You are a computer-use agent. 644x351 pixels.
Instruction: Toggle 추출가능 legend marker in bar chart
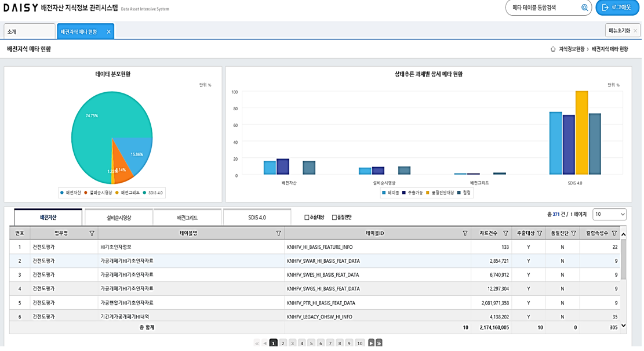click(404, 193)
